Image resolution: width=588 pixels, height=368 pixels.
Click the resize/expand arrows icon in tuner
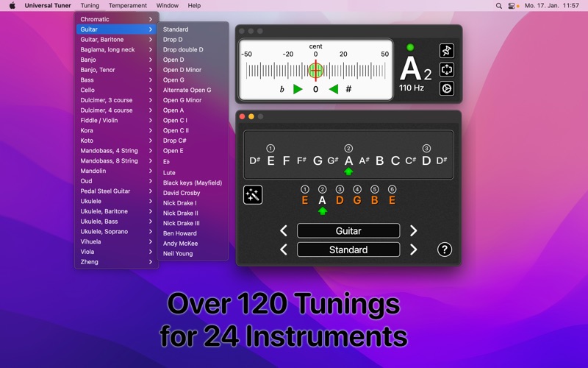click(447, 69)
